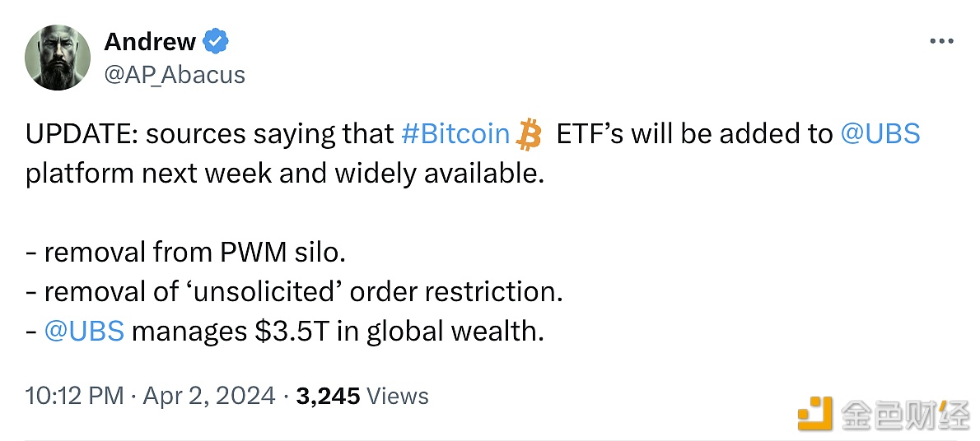Click Andrew's bearded profile avatar
980x441 pixels.
58,58
